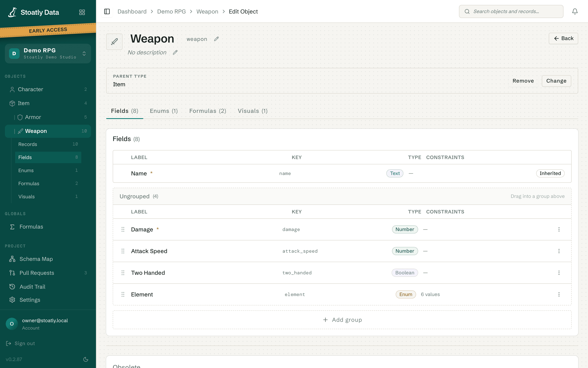
Task: Switch to the Visuals tab
Action: (253, 111)
